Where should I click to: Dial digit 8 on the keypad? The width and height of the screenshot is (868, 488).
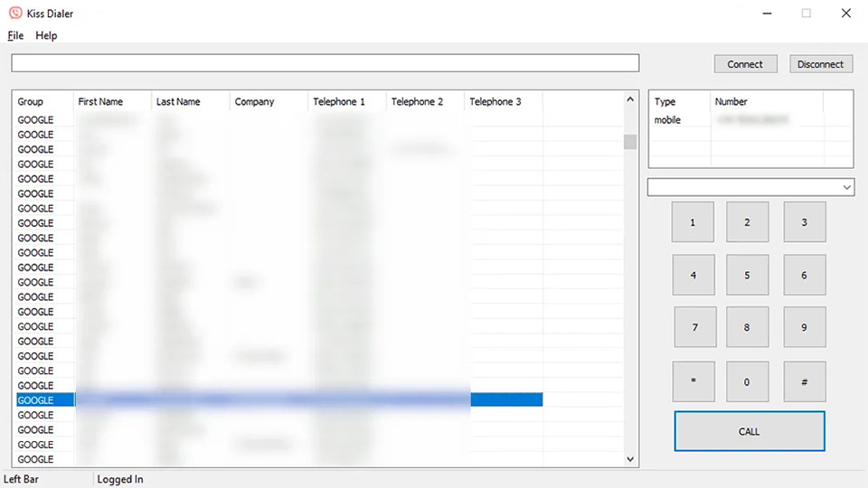(747, 327)
